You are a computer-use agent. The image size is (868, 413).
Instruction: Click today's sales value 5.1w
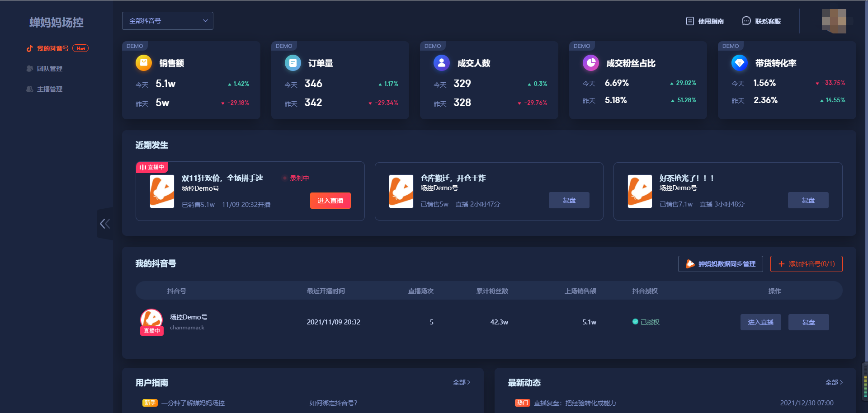[x=165, y=84]
